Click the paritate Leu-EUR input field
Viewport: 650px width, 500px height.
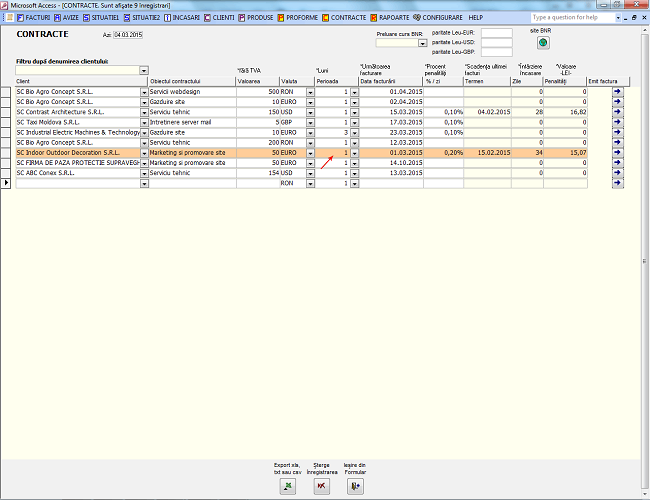(x=496, y=33)
